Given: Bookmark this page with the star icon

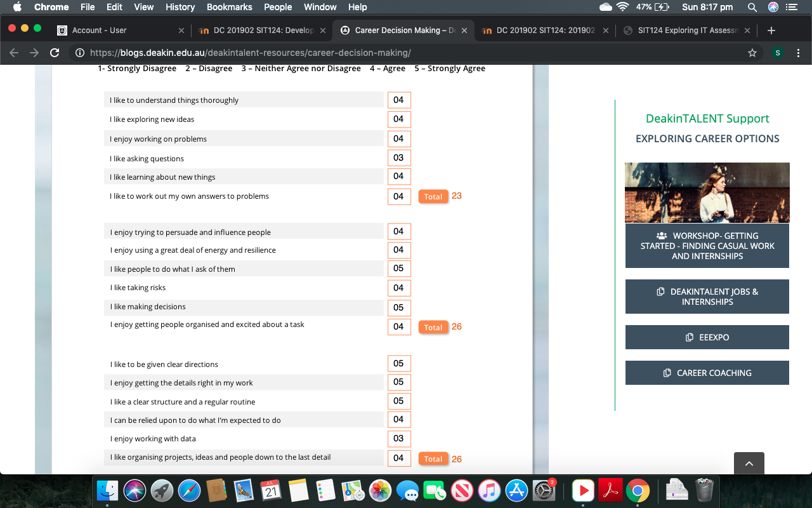Looking at the screenshot, I should coord(752,53).
